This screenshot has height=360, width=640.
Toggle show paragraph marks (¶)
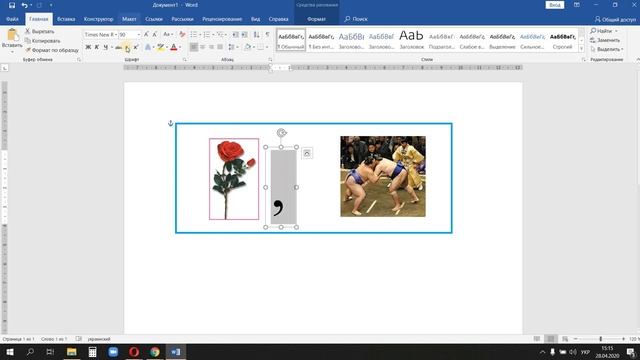click(267, 35)
